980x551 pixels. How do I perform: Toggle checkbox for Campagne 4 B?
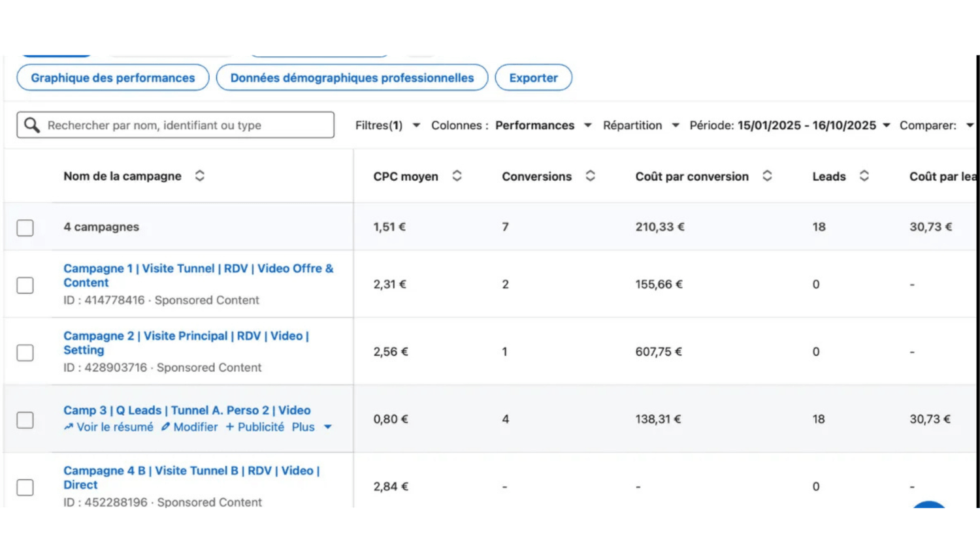point(25,487)
